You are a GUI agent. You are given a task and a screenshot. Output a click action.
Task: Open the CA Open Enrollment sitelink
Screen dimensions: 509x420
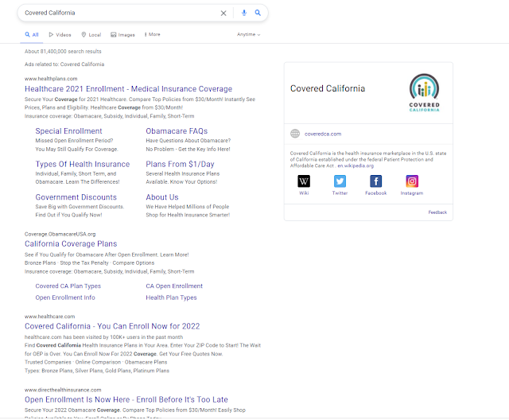[174, 286]
